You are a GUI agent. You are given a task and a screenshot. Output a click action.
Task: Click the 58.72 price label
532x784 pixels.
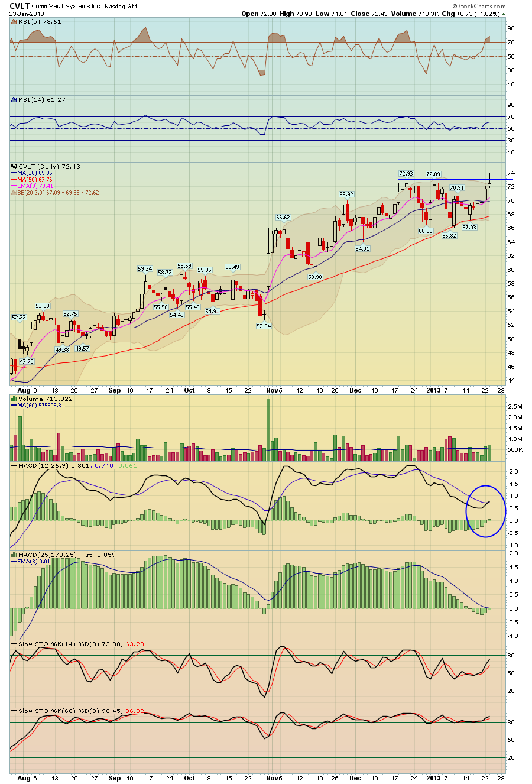click(164, 273)
